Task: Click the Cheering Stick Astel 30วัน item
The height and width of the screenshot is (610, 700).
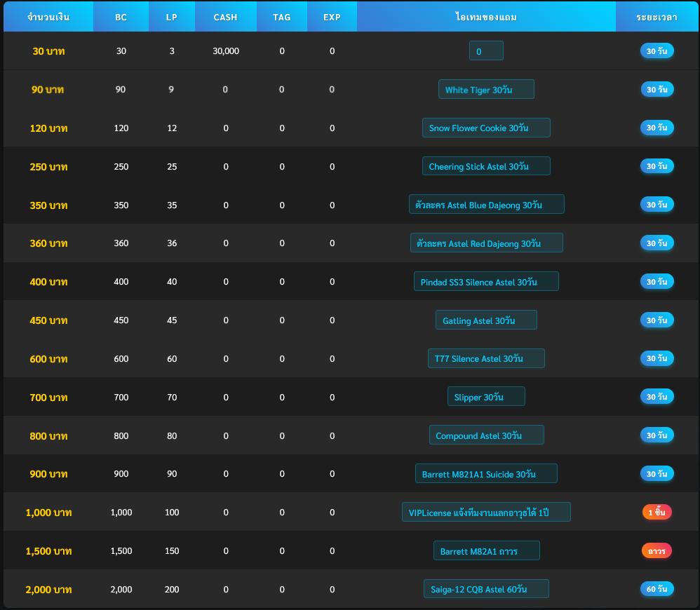Action: pyautogui.click(x=485, y=167)
